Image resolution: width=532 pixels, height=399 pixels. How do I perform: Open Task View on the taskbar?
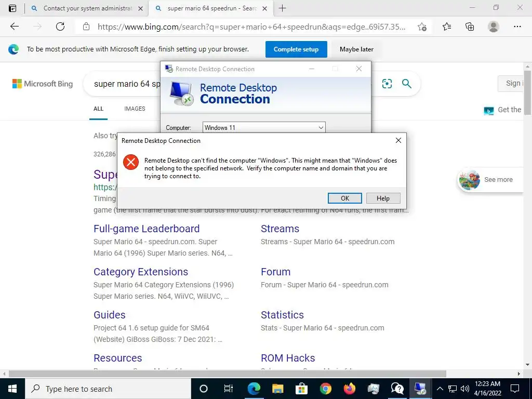click(x=229, y=389)
